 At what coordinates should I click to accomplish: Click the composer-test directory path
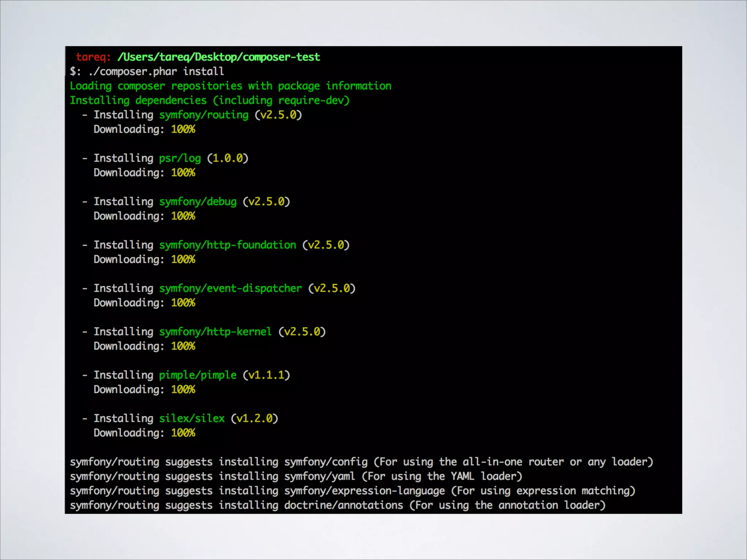point(218,57)
